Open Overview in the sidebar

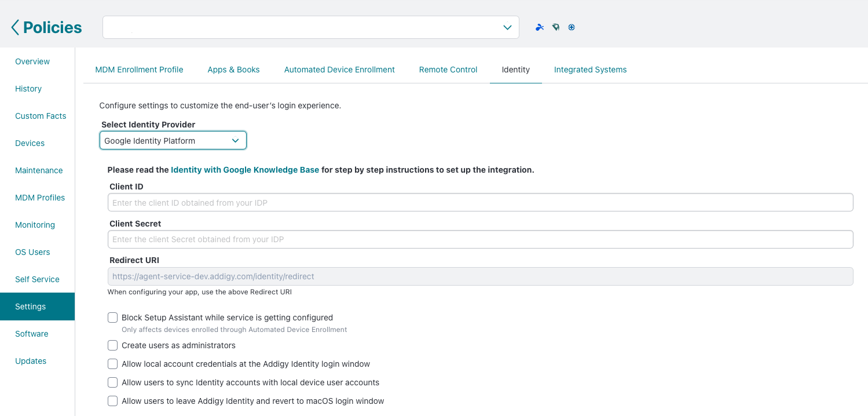(32, 61)
